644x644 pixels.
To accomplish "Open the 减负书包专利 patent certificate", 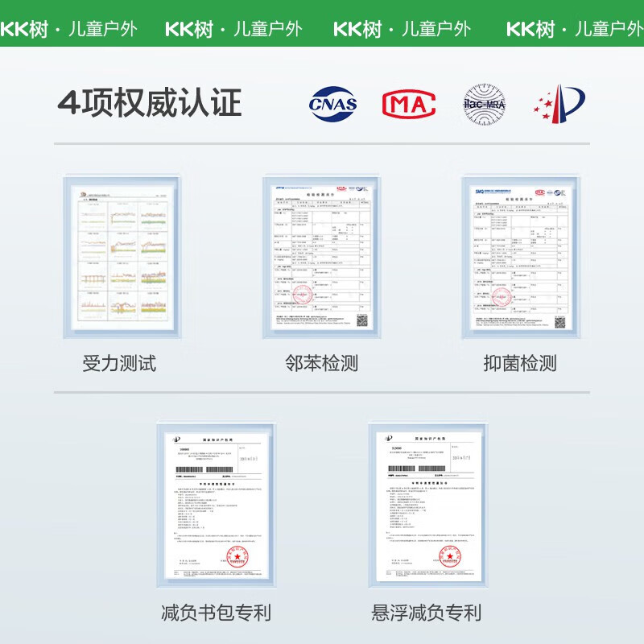I will (217, 506).
